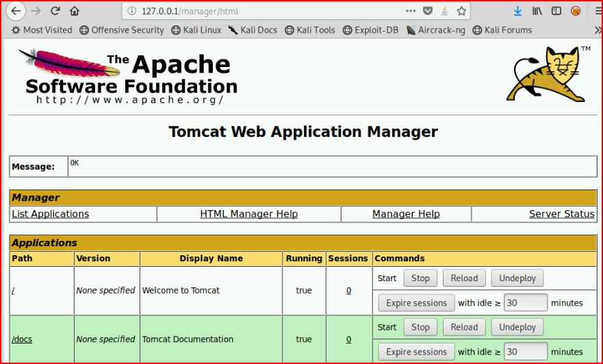Undeploy the Welcome to Tomcat application

point(517,278)
